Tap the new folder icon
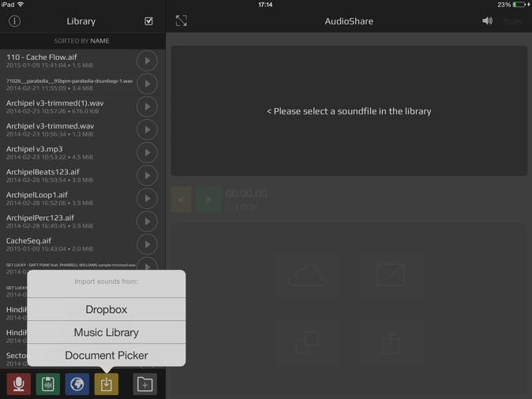The width and height of the screenshot is (532, 399). (x=145, y=384)
